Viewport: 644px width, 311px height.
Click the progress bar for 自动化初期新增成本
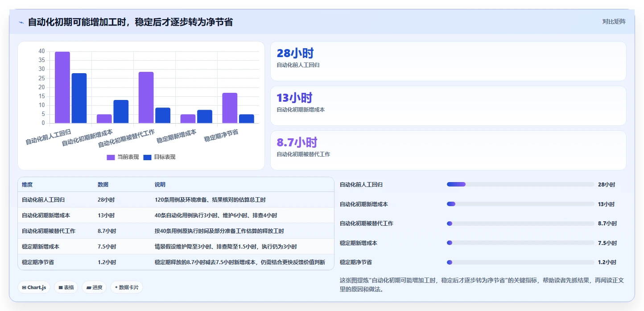point(520,204)
